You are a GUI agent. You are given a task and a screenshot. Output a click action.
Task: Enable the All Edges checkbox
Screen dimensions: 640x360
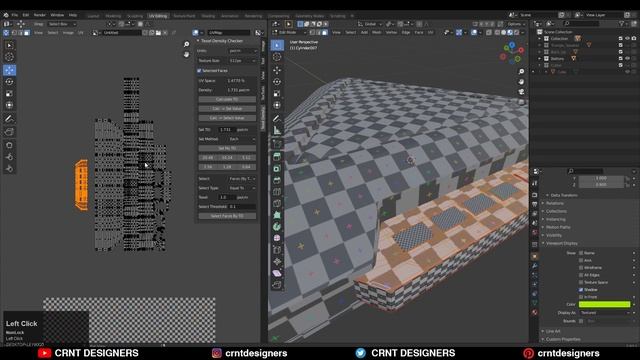(581, 275)
